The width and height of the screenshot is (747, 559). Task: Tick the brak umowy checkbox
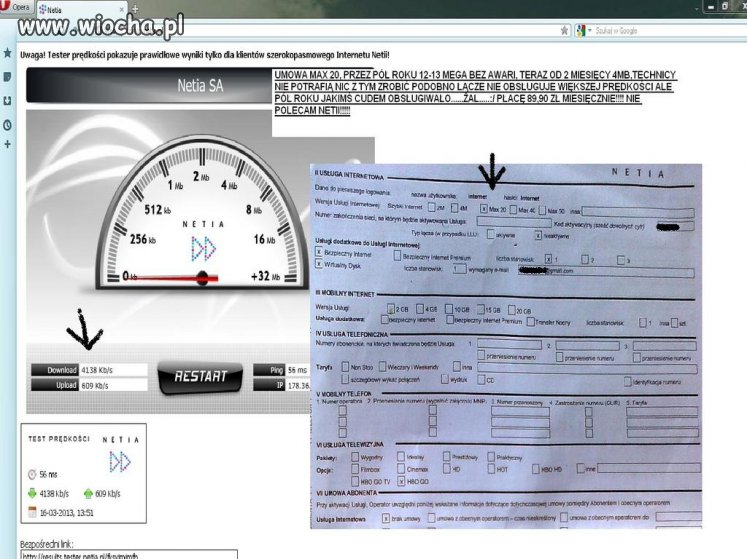tap(385, 518)
